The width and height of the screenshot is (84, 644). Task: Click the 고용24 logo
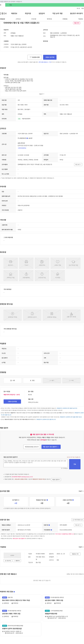3,13
